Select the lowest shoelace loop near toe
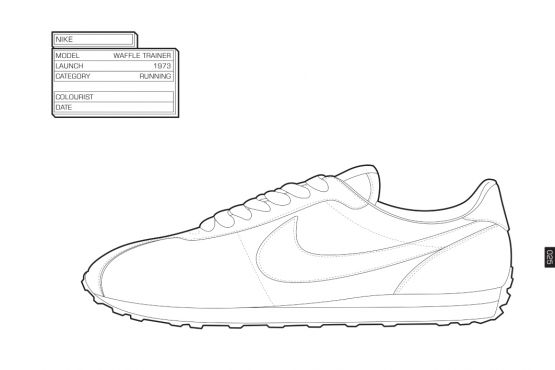This screenshot has width=555, height=370. pos(207,224)
